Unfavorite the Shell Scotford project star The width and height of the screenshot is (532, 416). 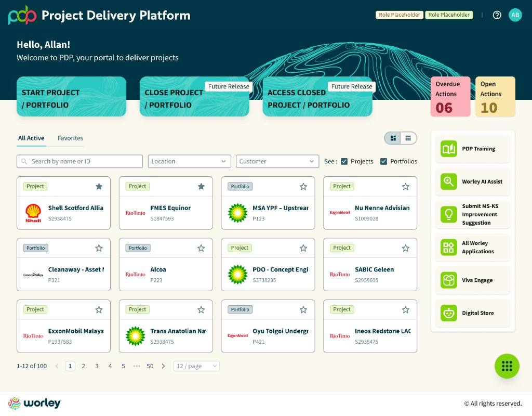[x=99, y=187]
